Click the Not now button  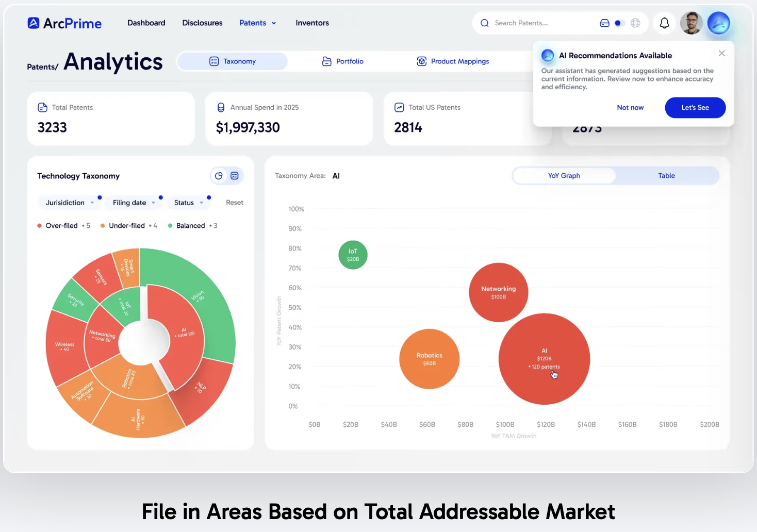pyautogui.click(x=630, y=108)
